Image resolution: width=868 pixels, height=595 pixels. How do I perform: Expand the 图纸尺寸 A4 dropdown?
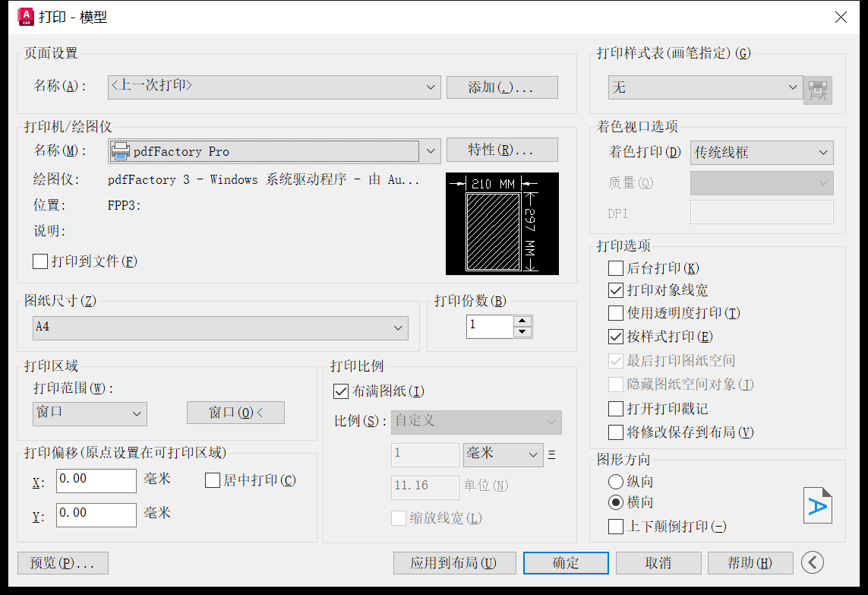[220, 328]
